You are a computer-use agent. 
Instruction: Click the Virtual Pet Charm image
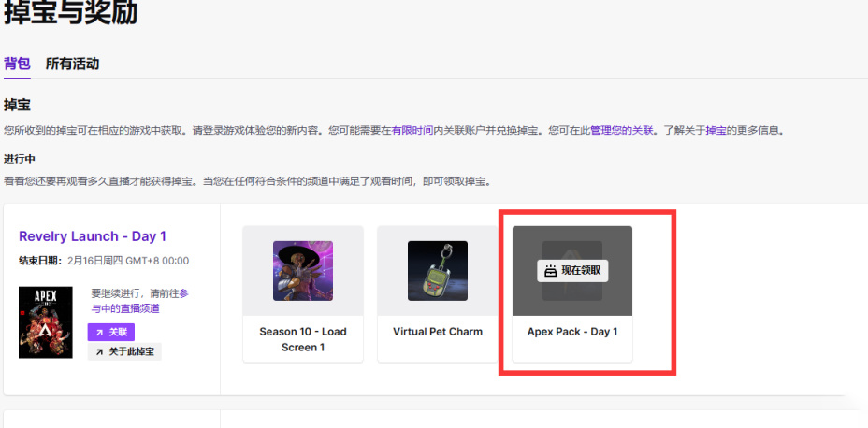tap(438, 271)
